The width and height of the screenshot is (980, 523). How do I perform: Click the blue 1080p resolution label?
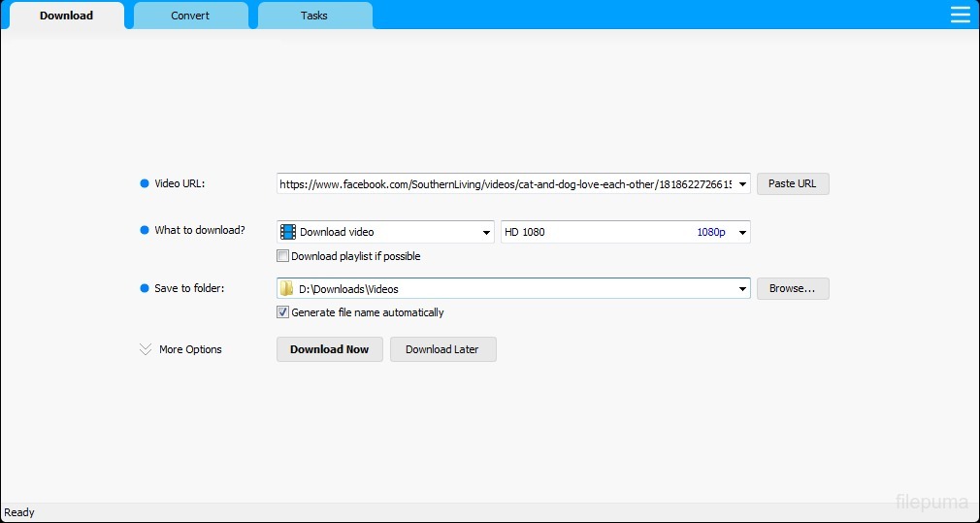tap(710, 232)
